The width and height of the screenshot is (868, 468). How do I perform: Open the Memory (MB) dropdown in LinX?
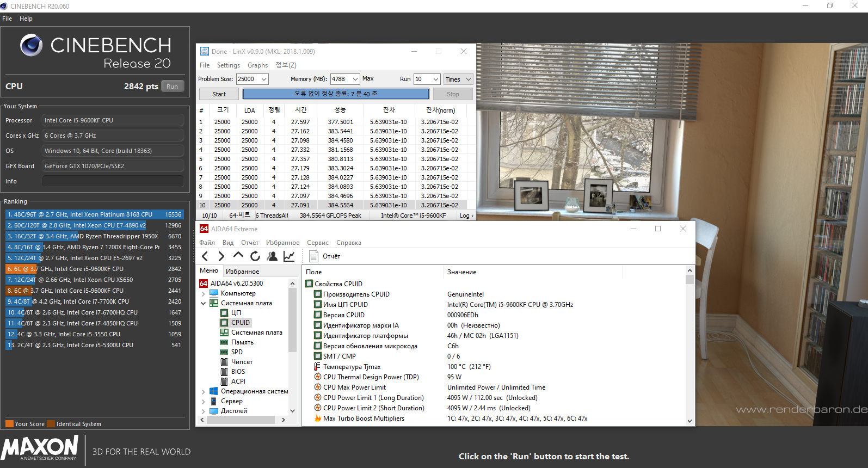coord(355,79)
